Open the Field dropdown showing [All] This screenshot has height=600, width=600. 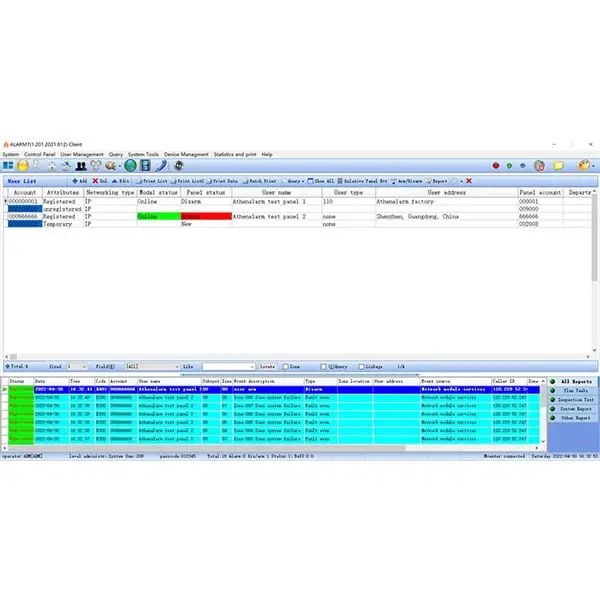pos(152,367)
